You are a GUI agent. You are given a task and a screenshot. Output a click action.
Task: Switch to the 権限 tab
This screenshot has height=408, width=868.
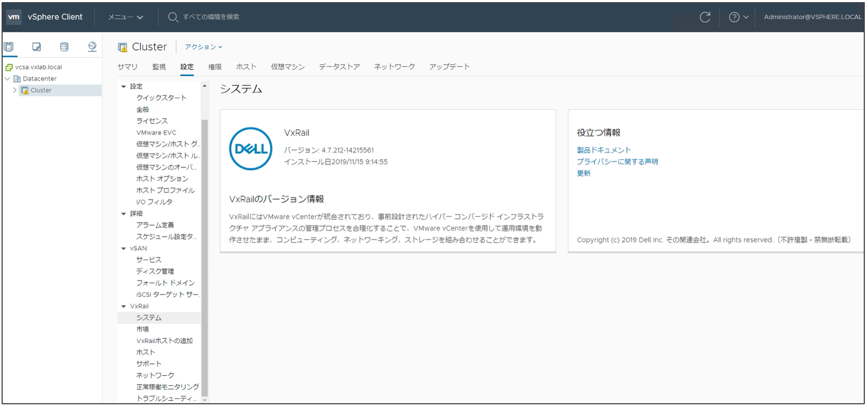tap(215, 67)
